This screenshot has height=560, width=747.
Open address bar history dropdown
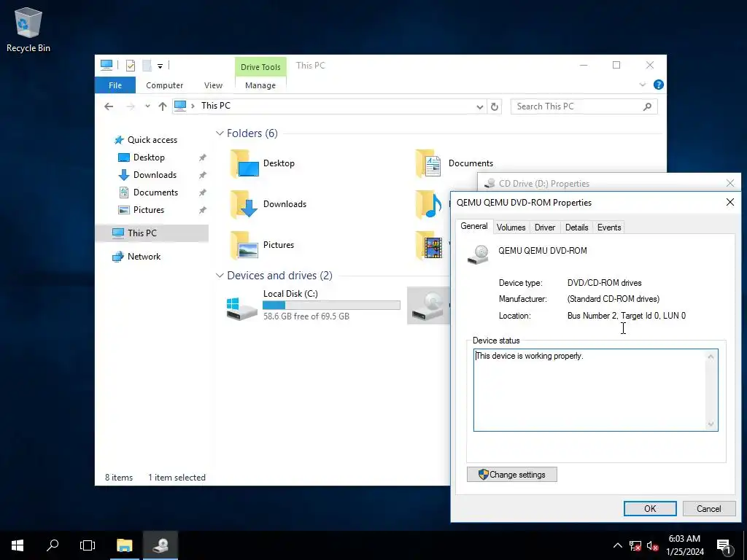coord(480,106)
